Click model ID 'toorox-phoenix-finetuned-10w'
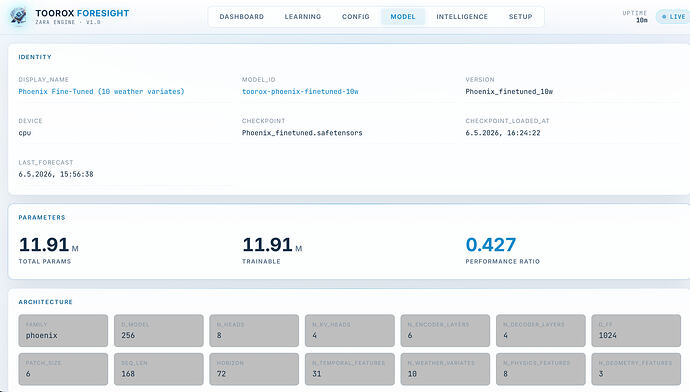The width and height of the screenshot is (690, 392). pyautogui.click(x=300, y=92)
